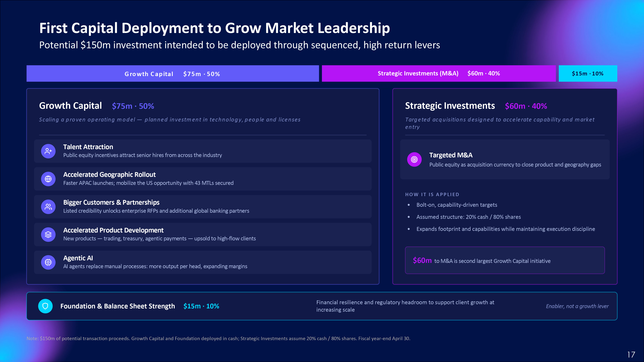
Task: Click the "Accelerated Product Development" heading
Action: click(x=113, y=230)
